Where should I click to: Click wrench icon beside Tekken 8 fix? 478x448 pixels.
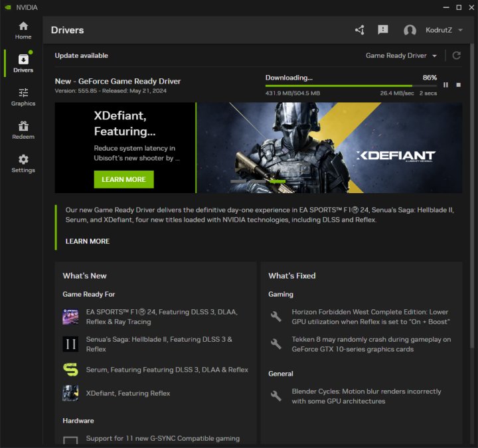point(276,344)
